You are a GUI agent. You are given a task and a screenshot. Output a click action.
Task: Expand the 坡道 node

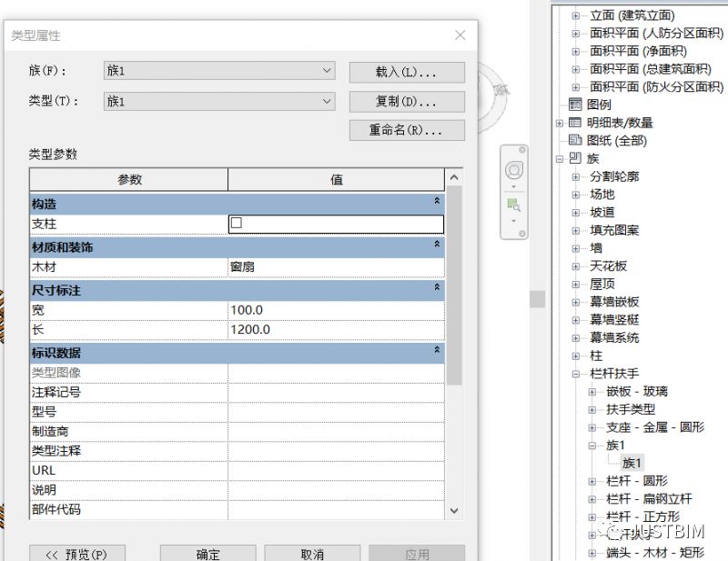(576, 213)
